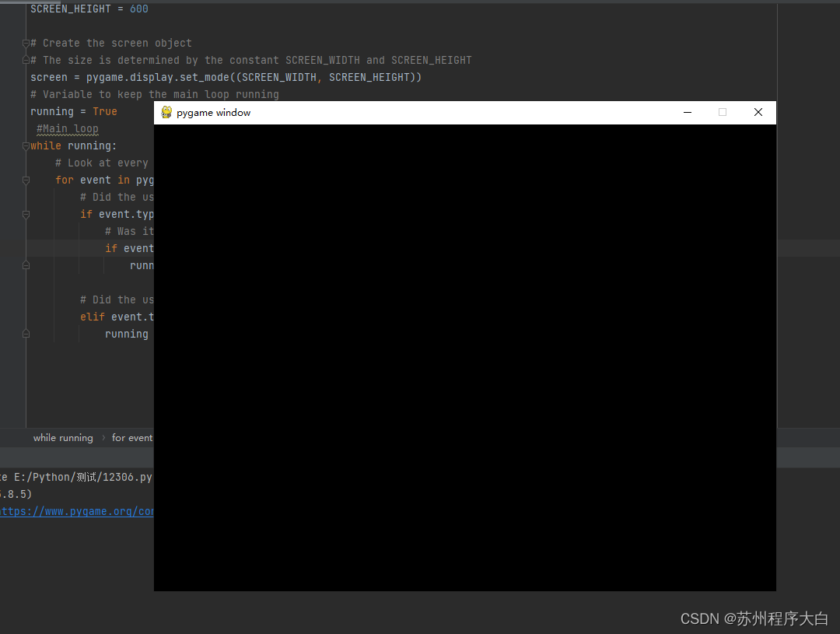Click the '# Look at every' comment line
Image resolution: width=840 pixels, height=634 pixels.
click(102, 163)
